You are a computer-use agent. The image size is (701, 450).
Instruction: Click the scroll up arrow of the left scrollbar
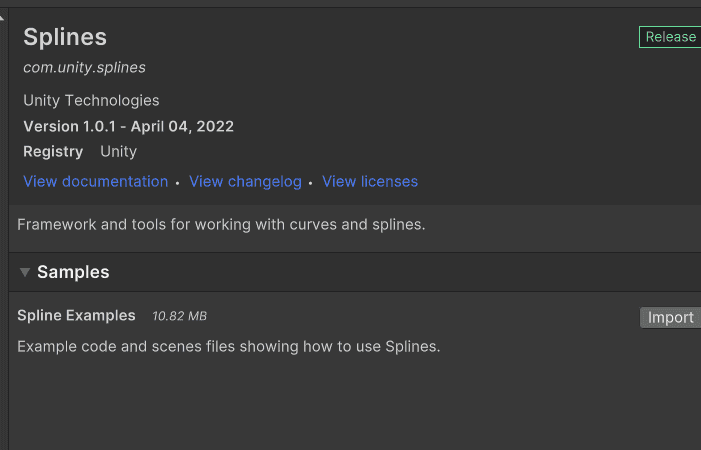[x=2, y=18]
